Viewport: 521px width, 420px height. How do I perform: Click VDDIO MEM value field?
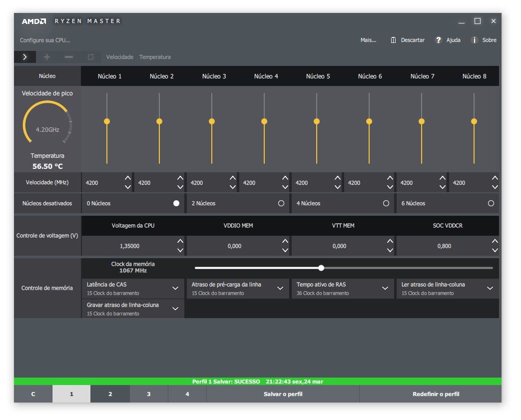(x=234, y=246)
